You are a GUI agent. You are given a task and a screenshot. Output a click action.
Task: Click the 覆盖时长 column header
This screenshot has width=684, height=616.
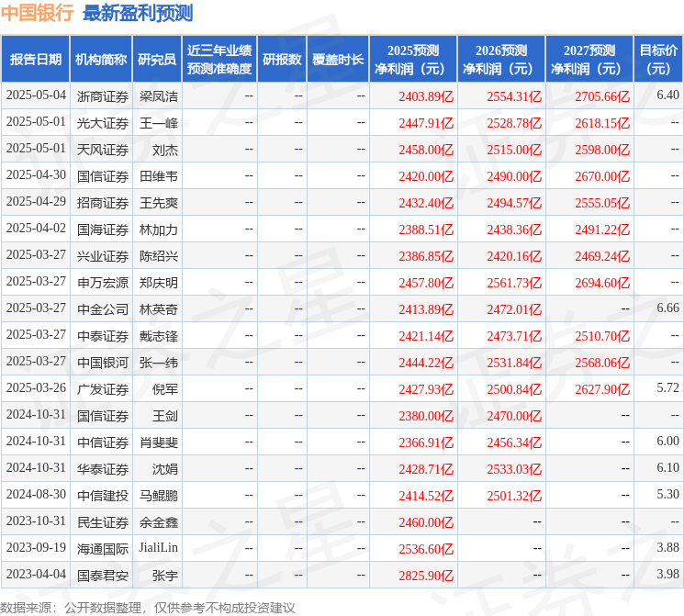pyautogui.click(x=338, y=60)
